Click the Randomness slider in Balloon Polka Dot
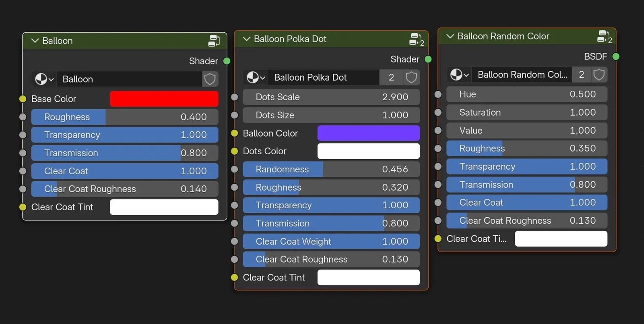This screenshot has height=324, width=644. click(x=331, y=169)
